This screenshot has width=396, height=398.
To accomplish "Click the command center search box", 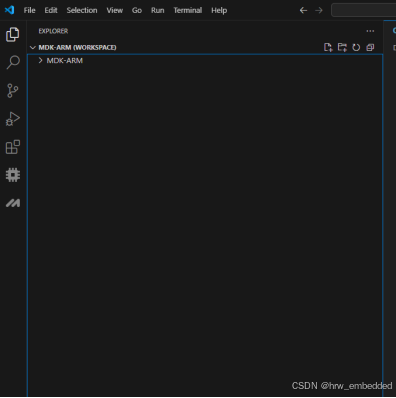I will (x=364, y=10).
